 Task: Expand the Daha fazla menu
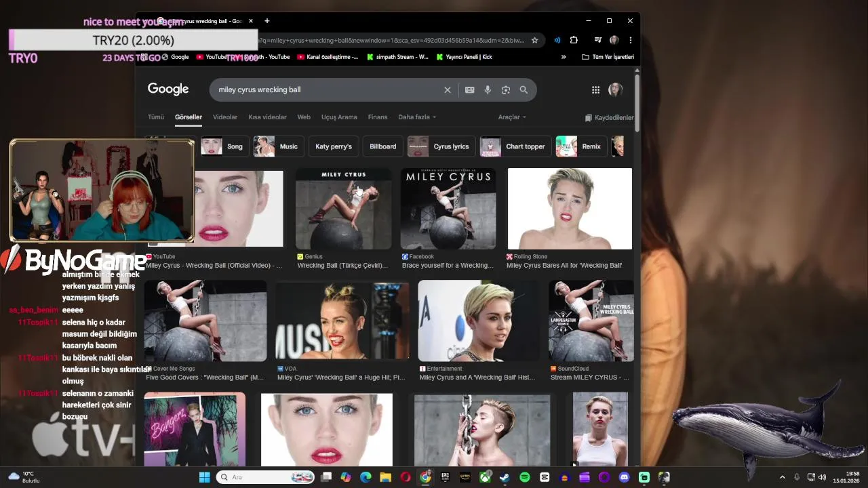coord(417,117)
